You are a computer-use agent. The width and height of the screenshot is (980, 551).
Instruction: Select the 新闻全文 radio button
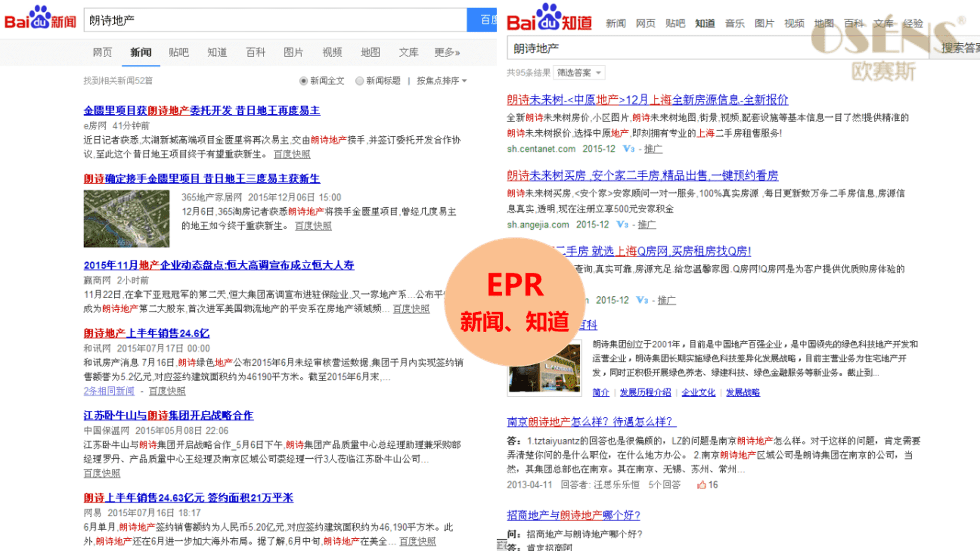(303, 81)
